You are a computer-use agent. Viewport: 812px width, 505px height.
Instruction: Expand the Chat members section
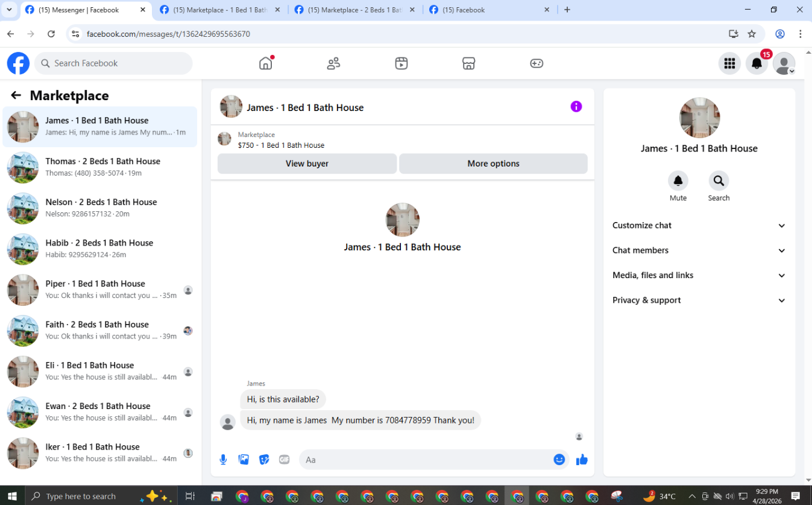point(699,250)
